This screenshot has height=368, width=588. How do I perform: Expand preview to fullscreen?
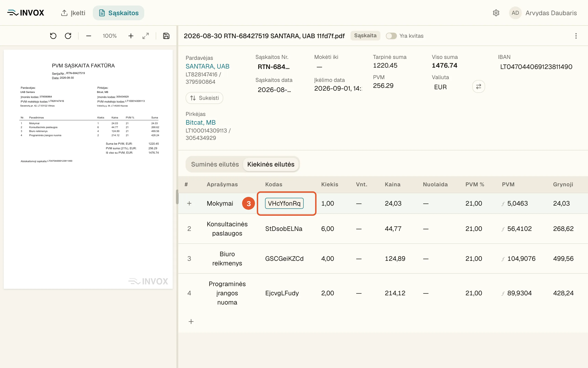[146, 36]
